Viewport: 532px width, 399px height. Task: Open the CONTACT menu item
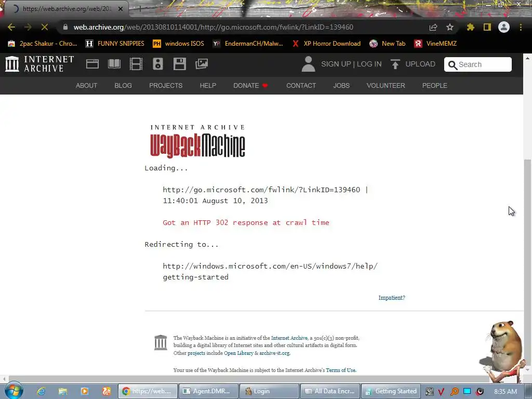pos(301,86)
